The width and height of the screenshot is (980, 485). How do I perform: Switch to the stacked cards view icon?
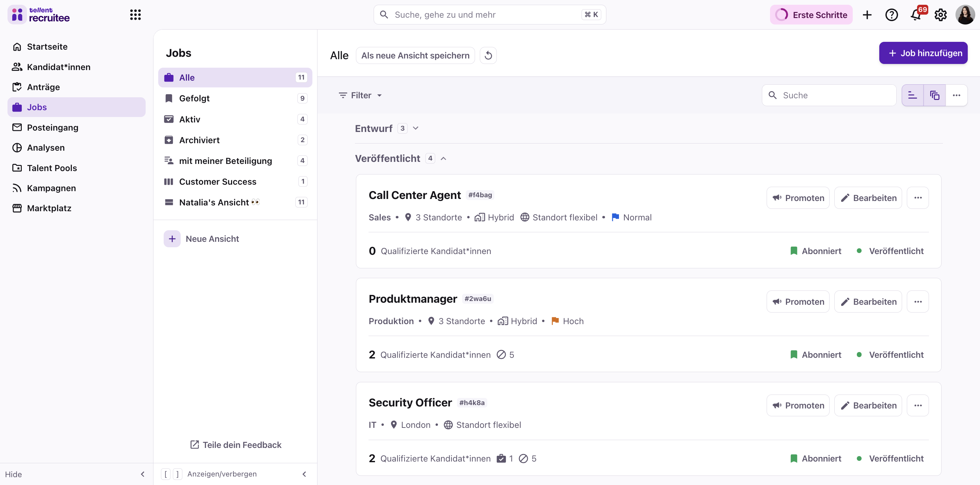click(x=934, y=95)
